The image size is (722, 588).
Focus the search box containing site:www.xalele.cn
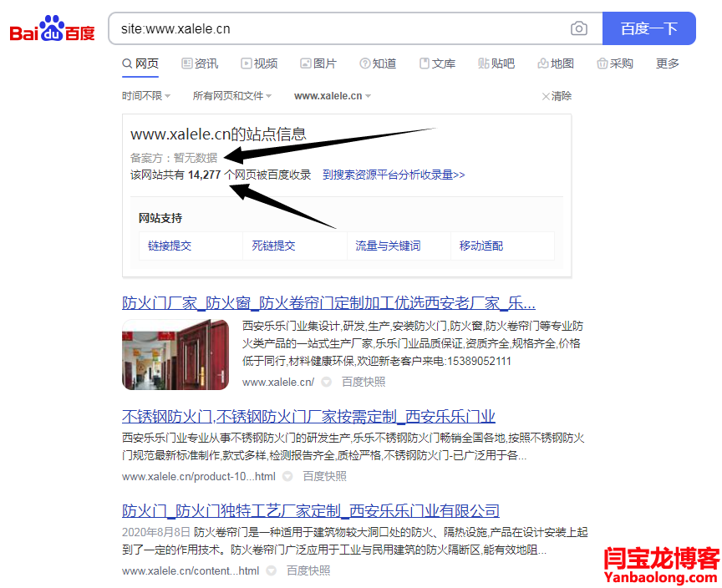[334, 28]
